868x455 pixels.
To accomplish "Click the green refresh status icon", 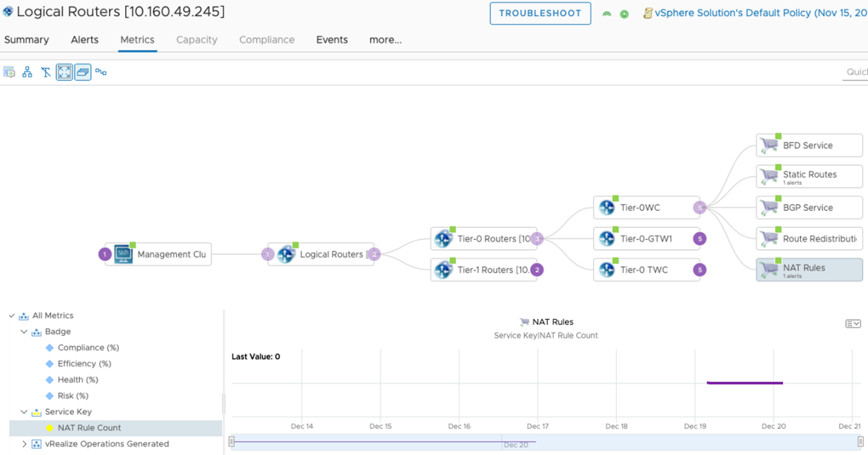I will click(624, 14).
